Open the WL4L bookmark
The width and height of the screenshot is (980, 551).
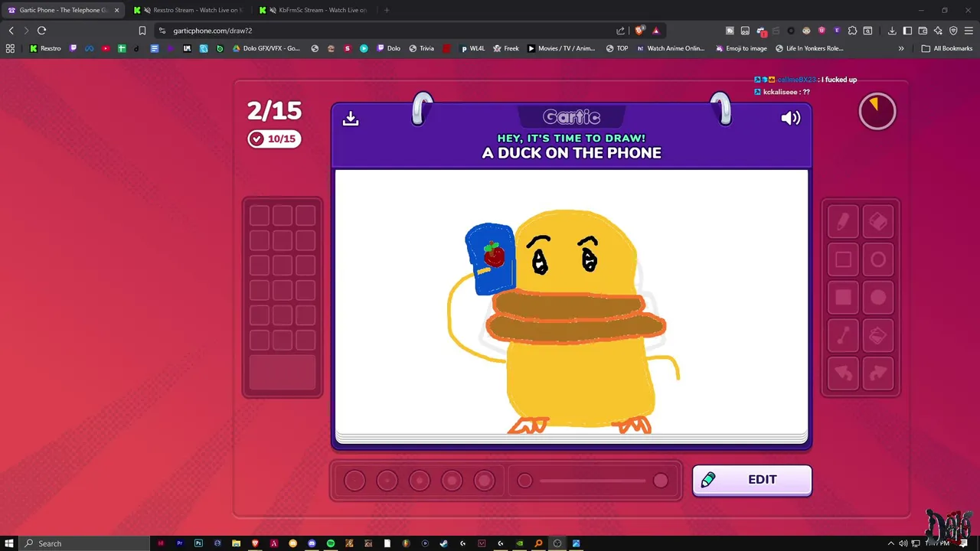pyautogui.click(x=472, y=48)
